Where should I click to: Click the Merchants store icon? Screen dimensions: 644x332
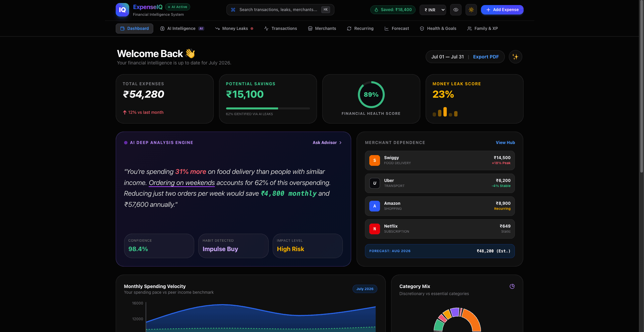(310, 29)
